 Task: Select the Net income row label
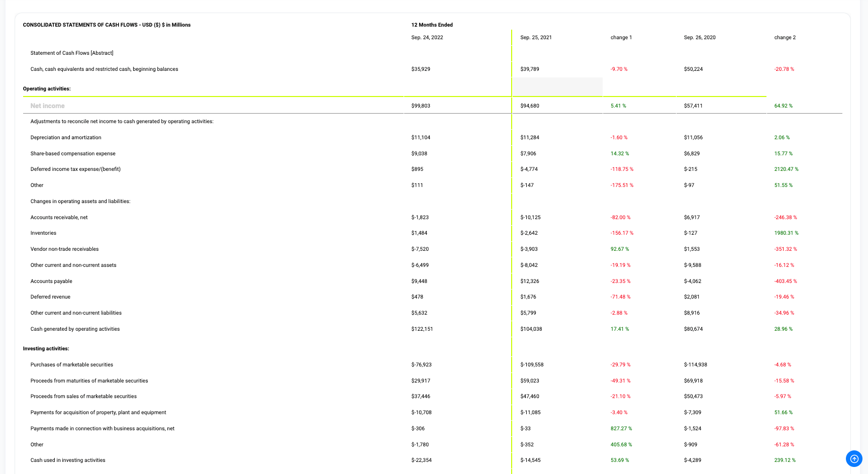(47, 106)
